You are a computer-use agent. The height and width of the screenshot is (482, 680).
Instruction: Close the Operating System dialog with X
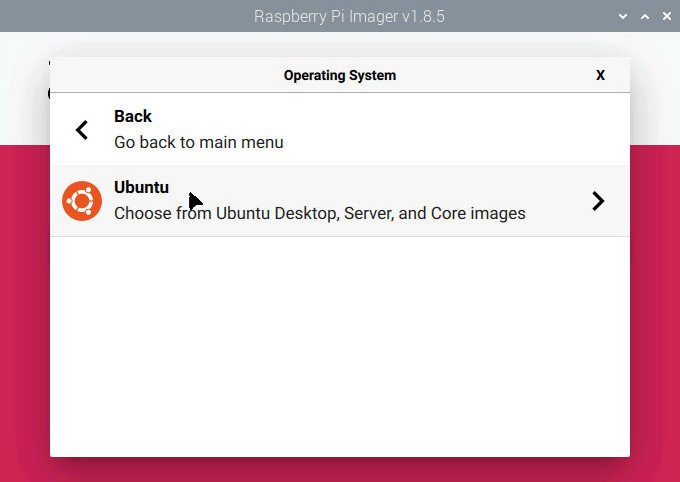pyautogui.click(x=600, y=75)
